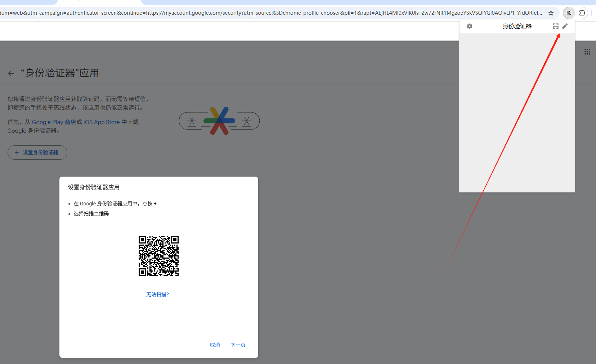
Task: Open the iOS App Store link
Action: click(102, 122)
